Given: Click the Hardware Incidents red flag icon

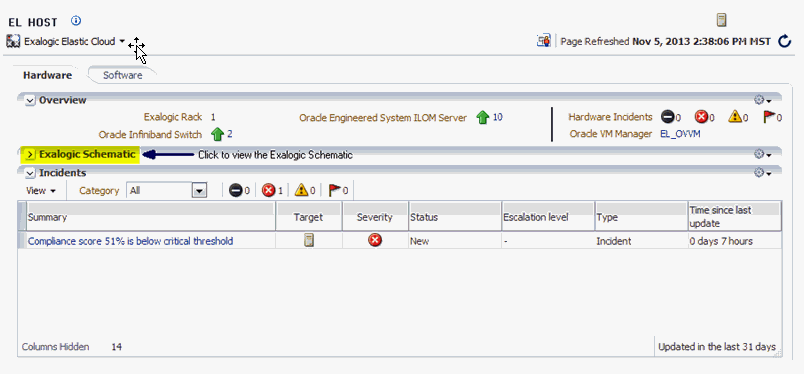Looking at the screenshot, I should click(769, 117).
